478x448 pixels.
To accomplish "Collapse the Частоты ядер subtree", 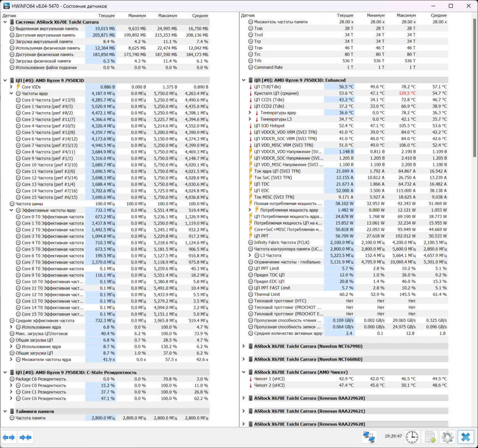I will tap(11, 93).
